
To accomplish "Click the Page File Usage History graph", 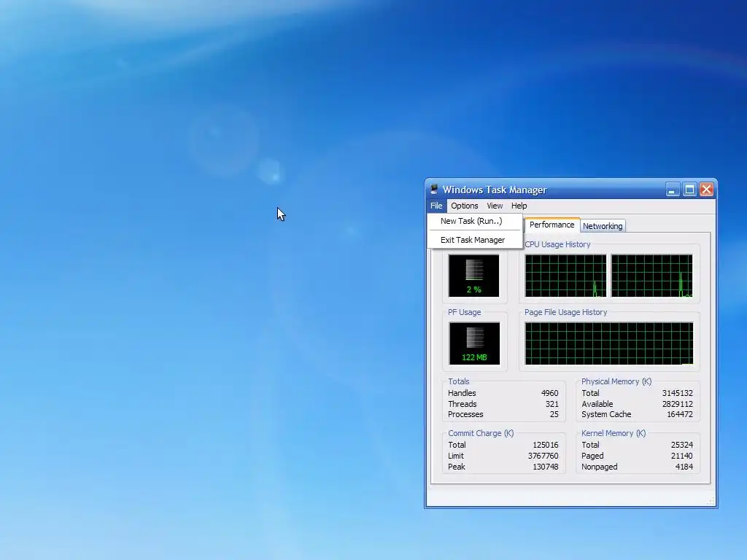I will [609, 343].
